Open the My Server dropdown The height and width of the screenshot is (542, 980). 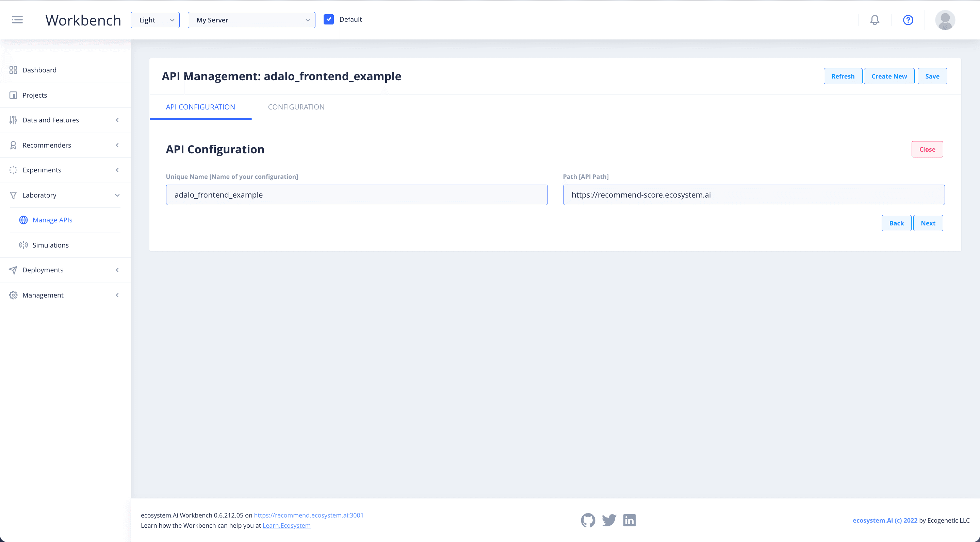coord(251,20)
